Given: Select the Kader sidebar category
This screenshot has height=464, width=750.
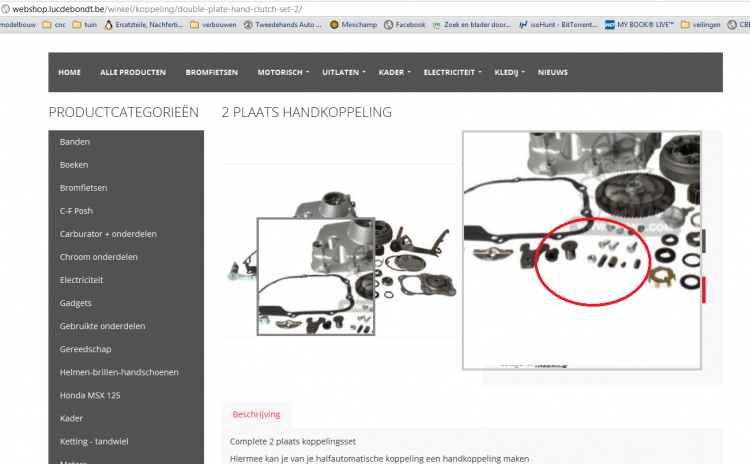Looking at the screenshot, I should click(x=71, y=418).
